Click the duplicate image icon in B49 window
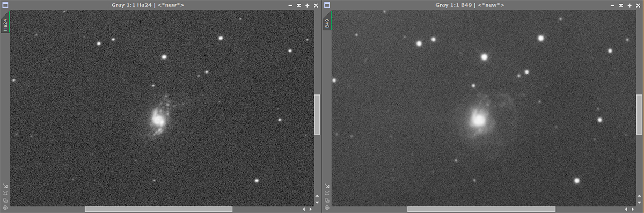This screenshot has height=213, width=644. [x=327, y=200]
